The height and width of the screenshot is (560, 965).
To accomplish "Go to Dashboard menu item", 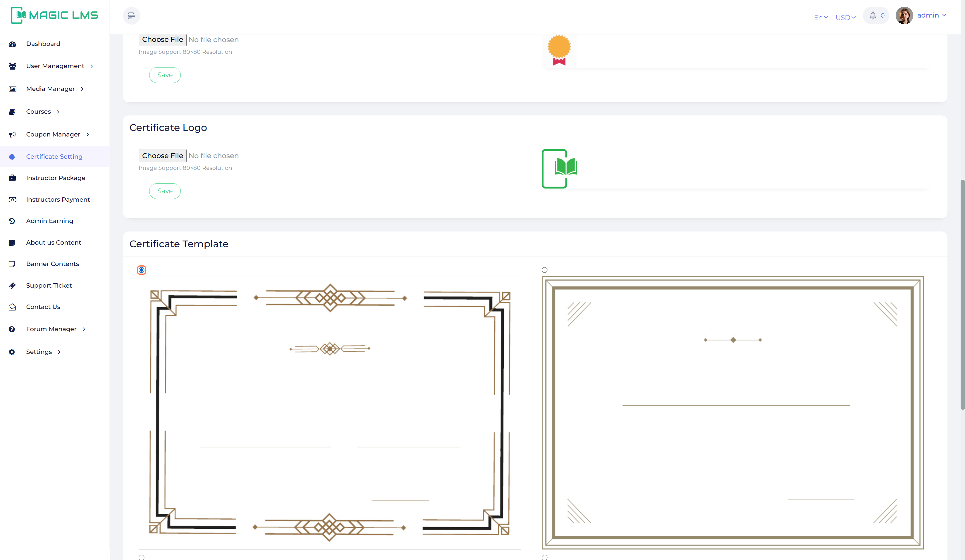I will tap(55, 44).
